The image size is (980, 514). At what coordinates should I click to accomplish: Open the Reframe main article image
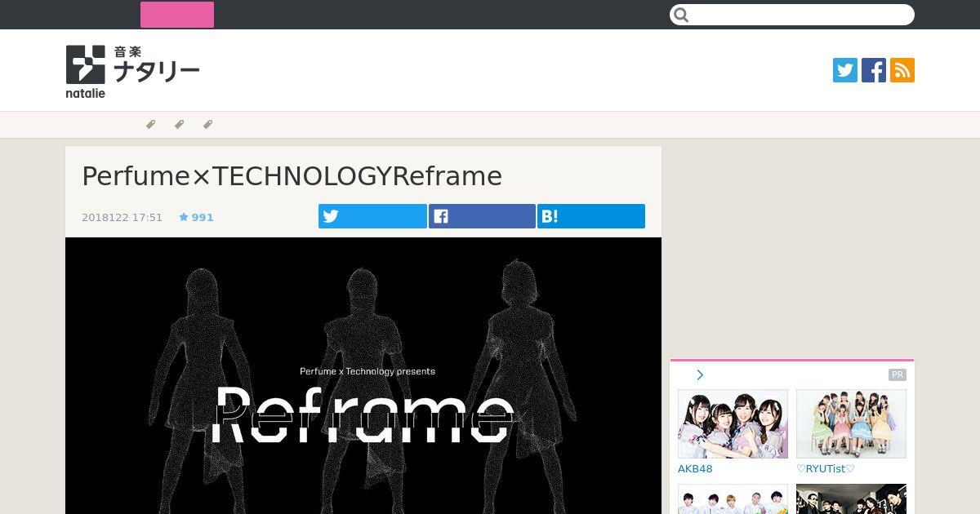tap(363, 375)
